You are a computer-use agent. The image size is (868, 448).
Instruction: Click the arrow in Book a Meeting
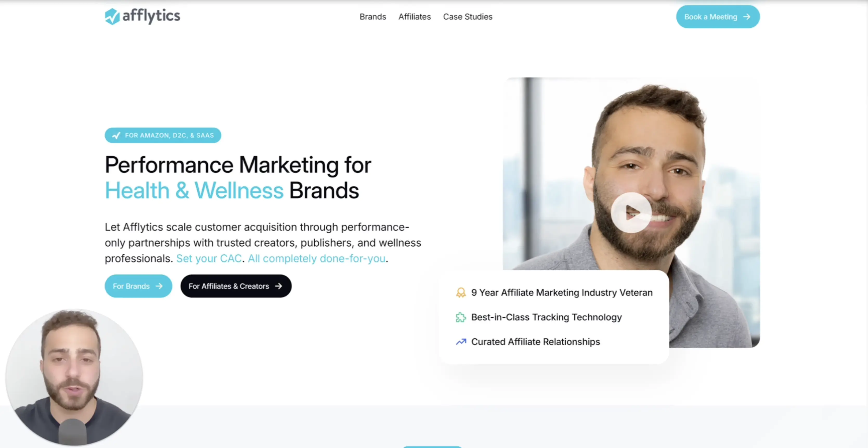click(747, 16)
